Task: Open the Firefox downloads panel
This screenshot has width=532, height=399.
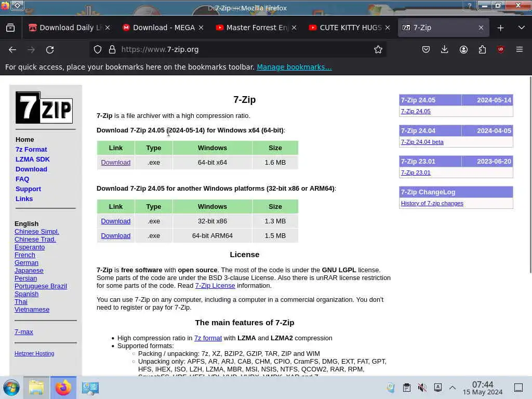Action: 445,49
